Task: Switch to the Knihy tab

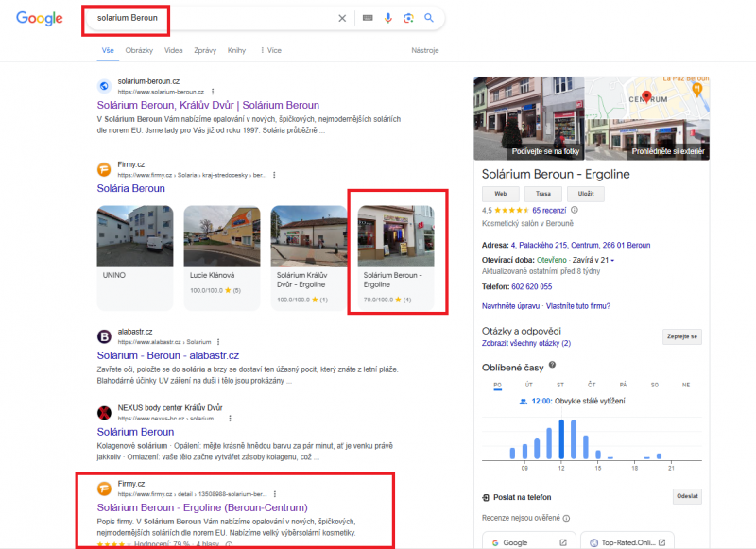Action: [x=237, y=50]
